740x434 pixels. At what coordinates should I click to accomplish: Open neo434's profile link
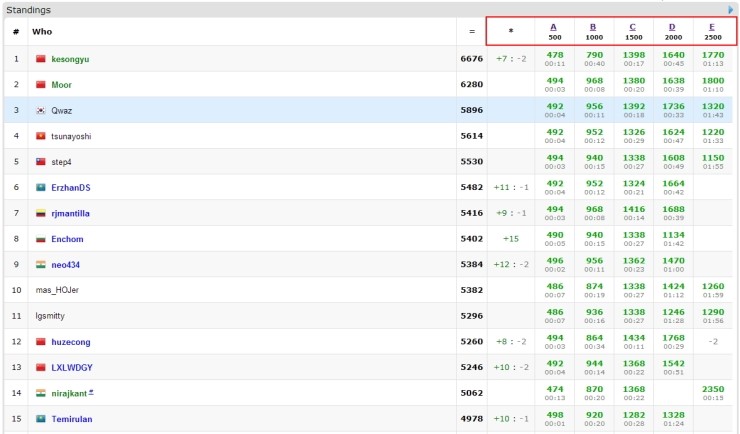pos(66,265)
